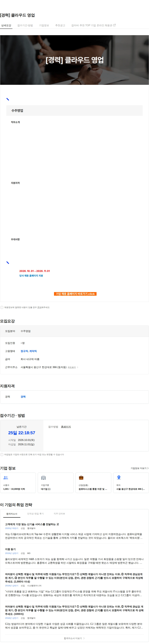Open the 상세요강 tab
Image resolution: width=149 pixels, height=644 pixels.
pyautogui.click(x=6, y=25)
